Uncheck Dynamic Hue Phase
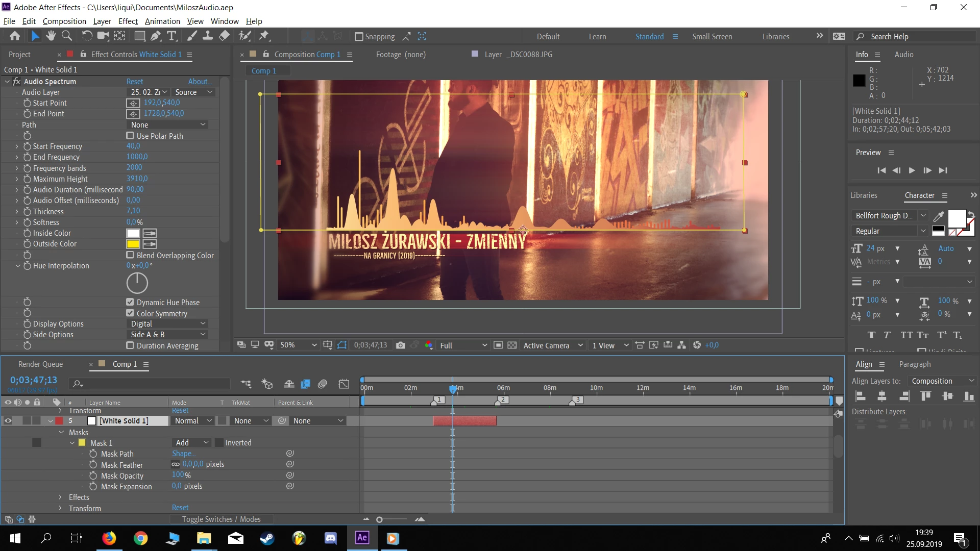 130,302
